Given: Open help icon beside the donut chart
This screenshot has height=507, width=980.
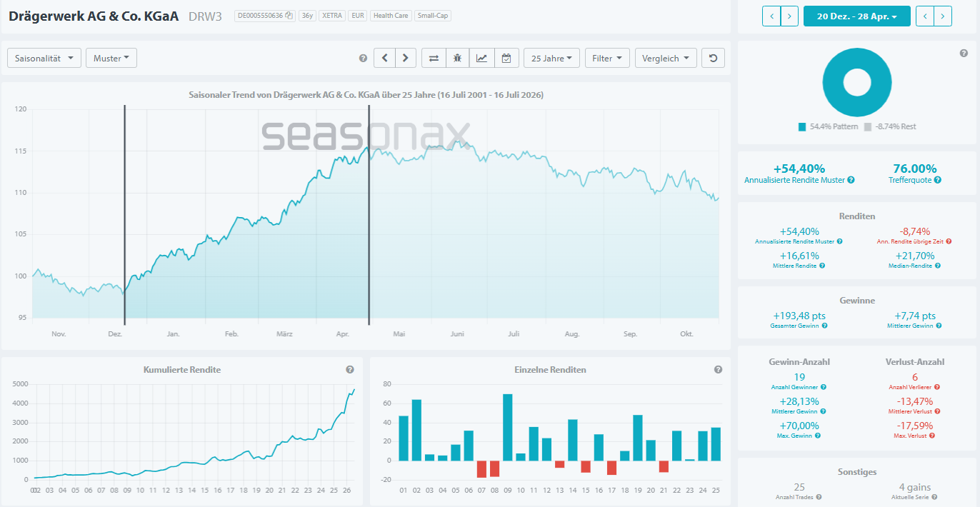Looking at the screenshot, I should [x=964, y=53].
